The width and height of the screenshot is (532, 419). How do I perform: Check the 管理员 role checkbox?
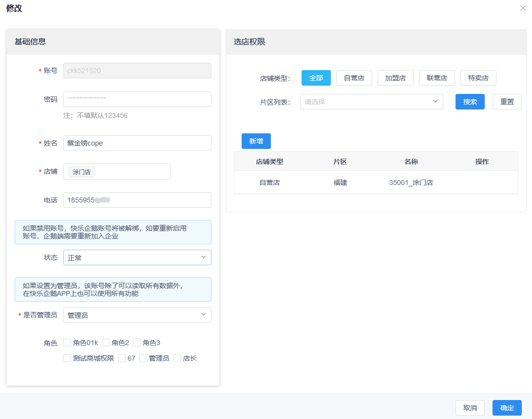pyautogui.click(x=143, y=358)
